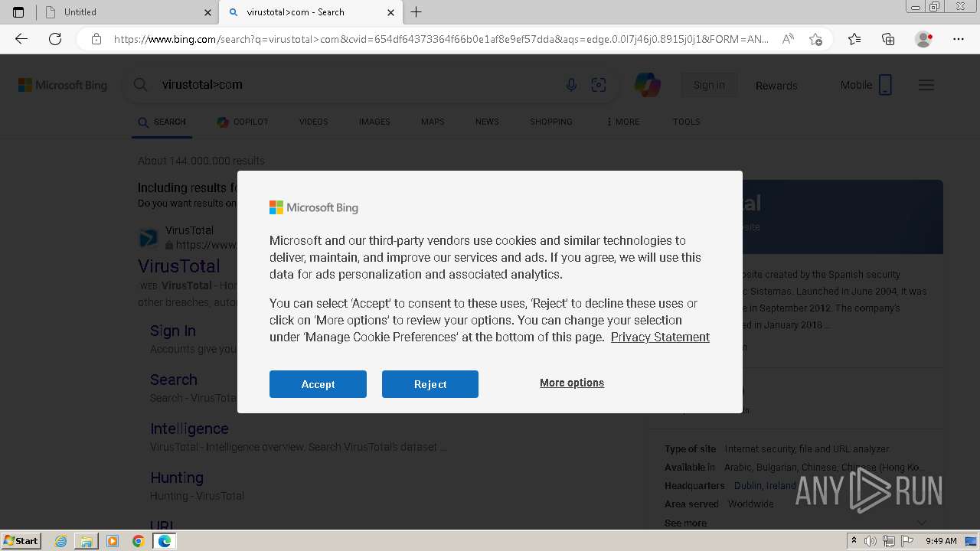Open the volume tray icon
This screenshot has width=980, height=551.
point(871,541)
